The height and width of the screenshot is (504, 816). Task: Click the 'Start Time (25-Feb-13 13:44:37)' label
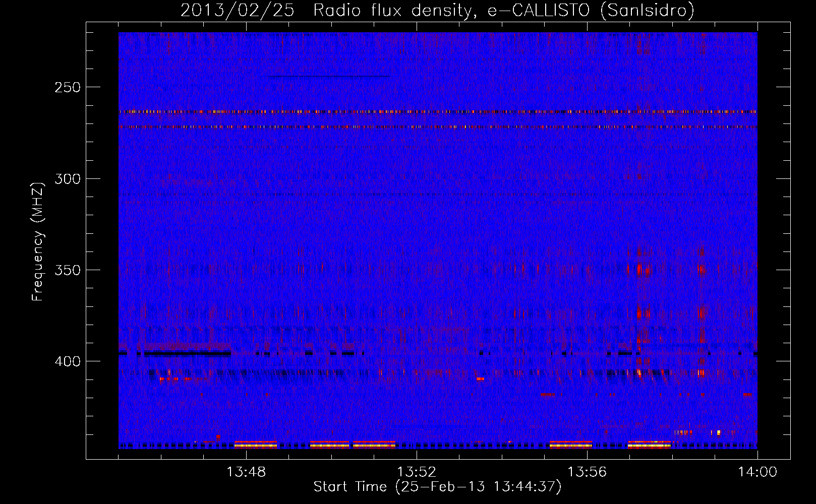pyautogui.click(x=437, y=487)
